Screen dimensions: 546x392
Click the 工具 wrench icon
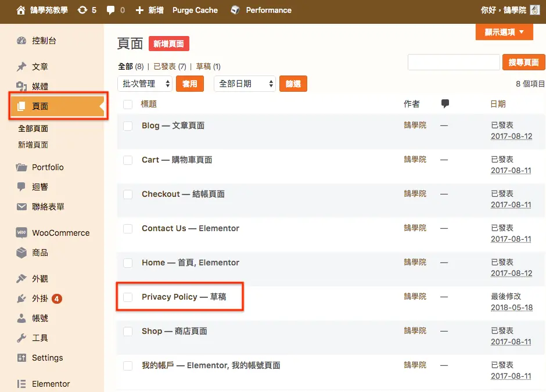point(21,338)
